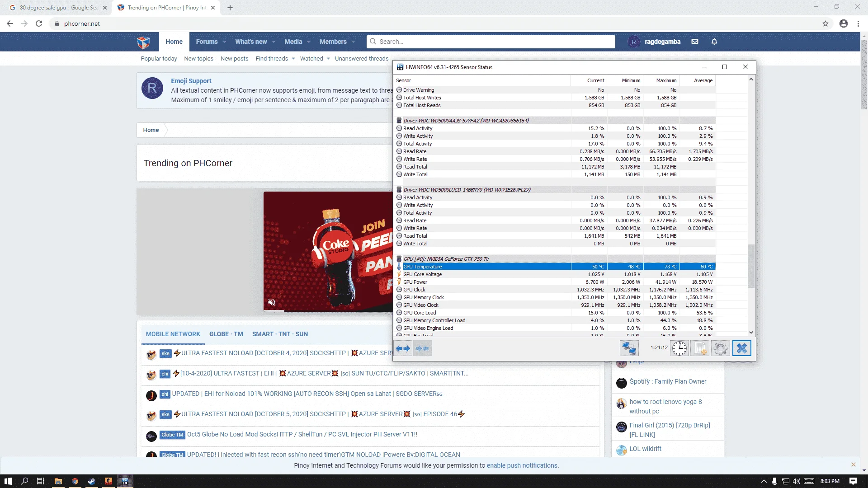
Task: Expand Watched dropdown arrow
Action: [x=328, y=59]
